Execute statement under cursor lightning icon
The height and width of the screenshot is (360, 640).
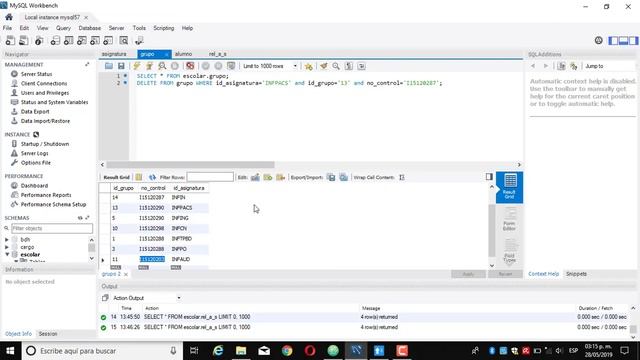(149, 66)
